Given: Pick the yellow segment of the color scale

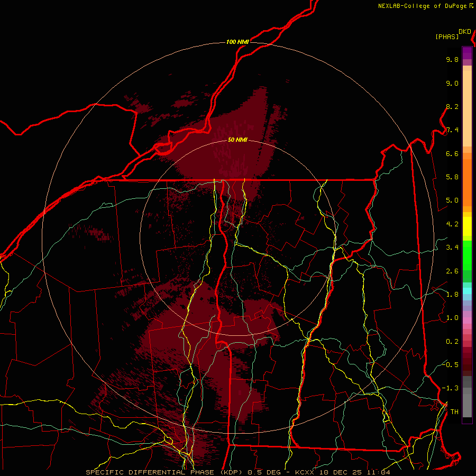Looking at the screenshot, I should point(467,226).
